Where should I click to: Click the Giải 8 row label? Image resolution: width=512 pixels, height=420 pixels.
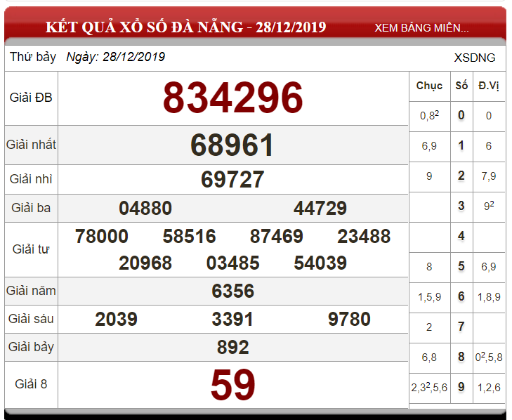point(31,384)
